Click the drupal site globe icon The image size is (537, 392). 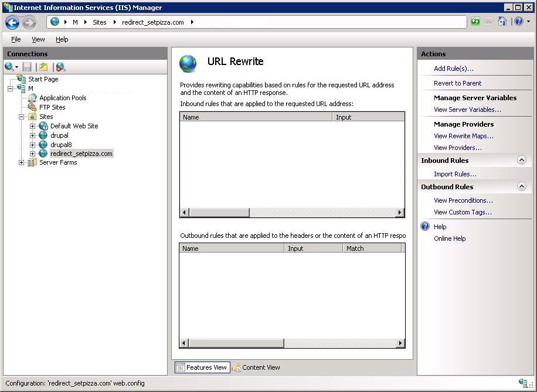pyautogui.click(x=43, y=135)
